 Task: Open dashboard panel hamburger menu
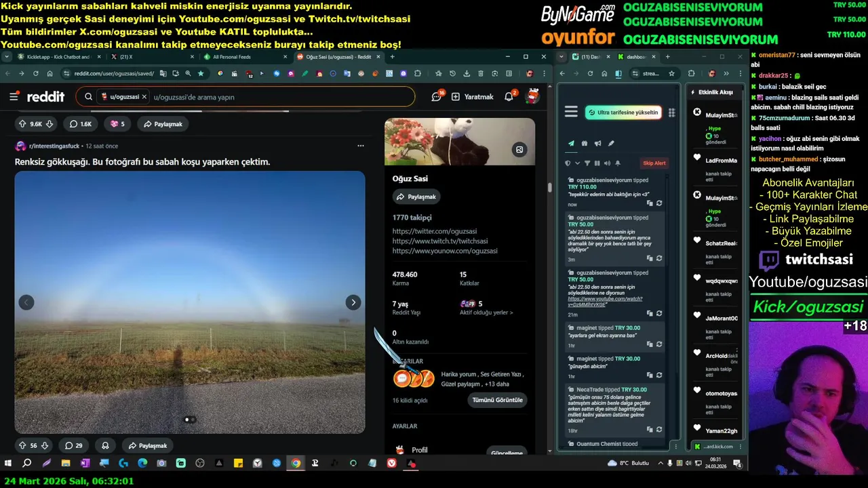pyautogui.click(x=571, y=112)
